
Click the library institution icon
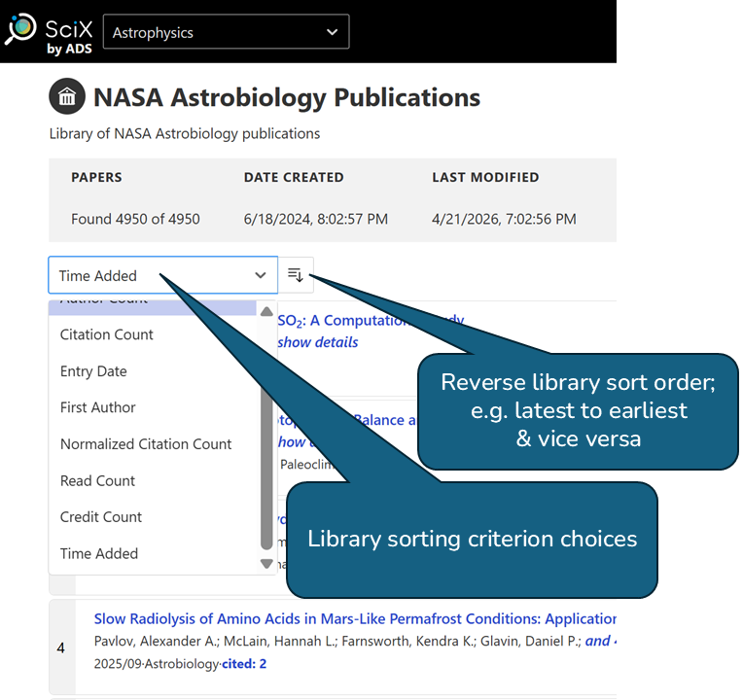[67, 96]
